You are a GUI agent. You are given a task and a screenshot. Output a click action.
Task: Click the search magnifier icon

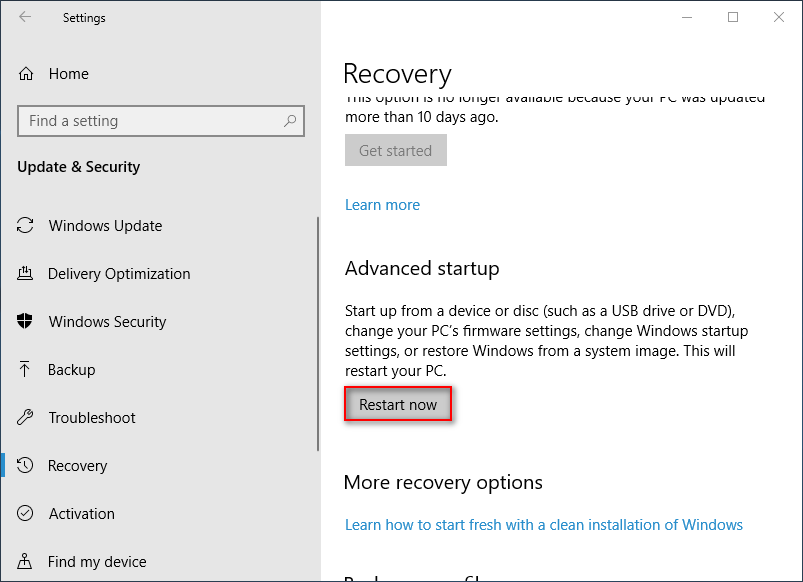click(x=290, y=121)
